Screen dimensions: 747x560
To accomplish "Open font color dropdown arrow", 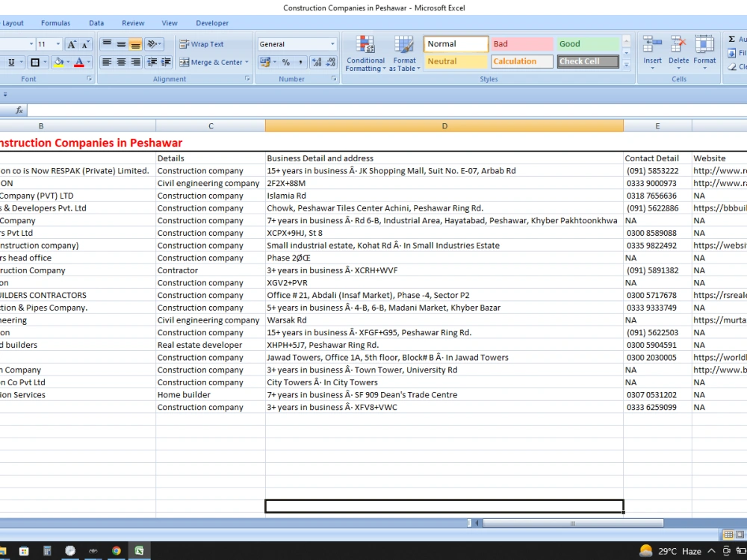I will click(89, 62).
